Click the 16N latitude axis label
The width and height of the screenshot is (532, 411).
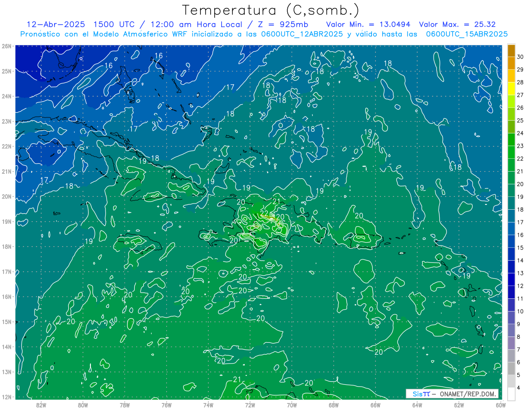7,297
